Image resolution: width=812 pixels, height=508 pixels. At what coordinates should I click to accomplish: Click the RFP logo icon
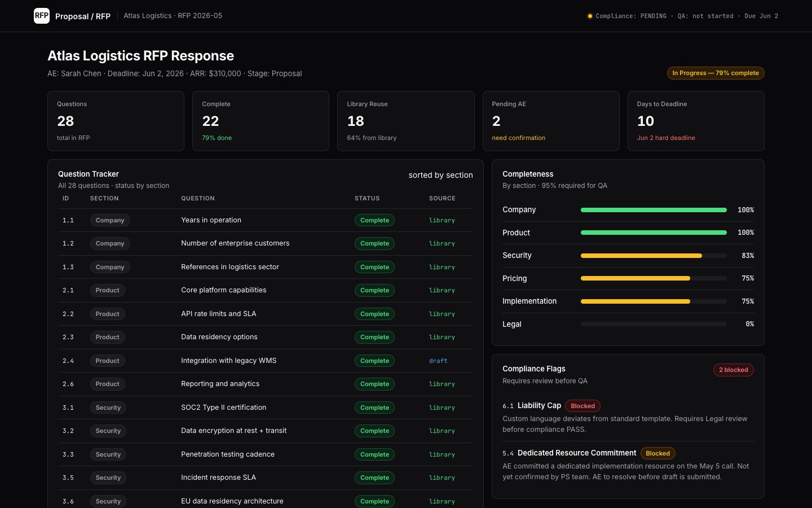(42, 16)
